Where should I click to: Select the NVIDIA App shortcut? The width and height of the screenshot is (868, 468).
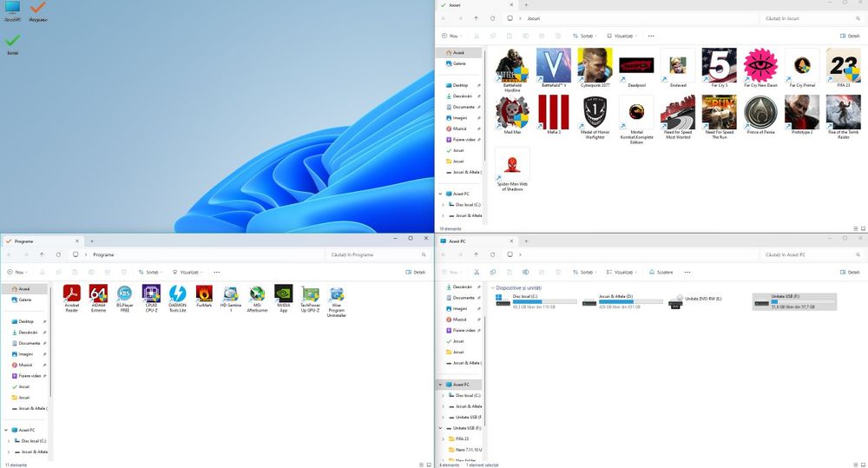pos(284,299)
